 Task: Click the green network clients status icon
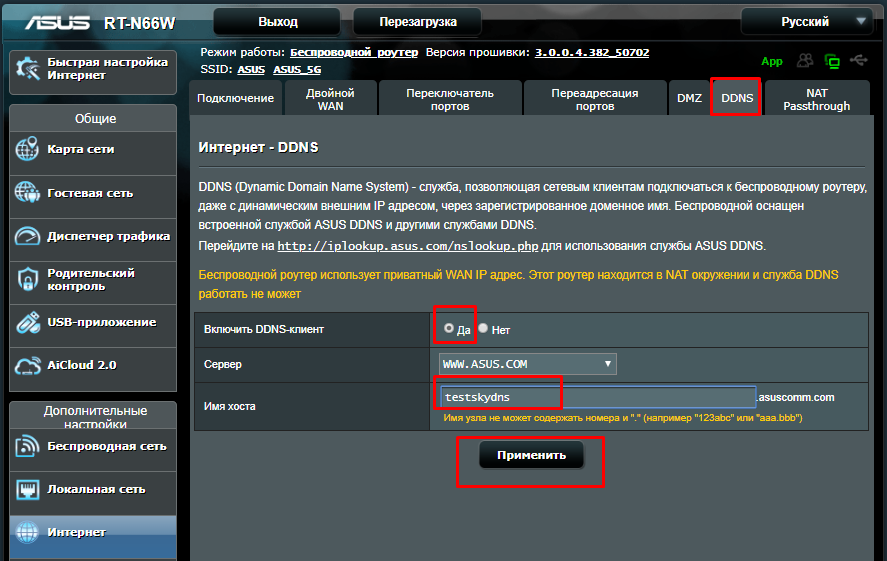(x=831, y=61)
